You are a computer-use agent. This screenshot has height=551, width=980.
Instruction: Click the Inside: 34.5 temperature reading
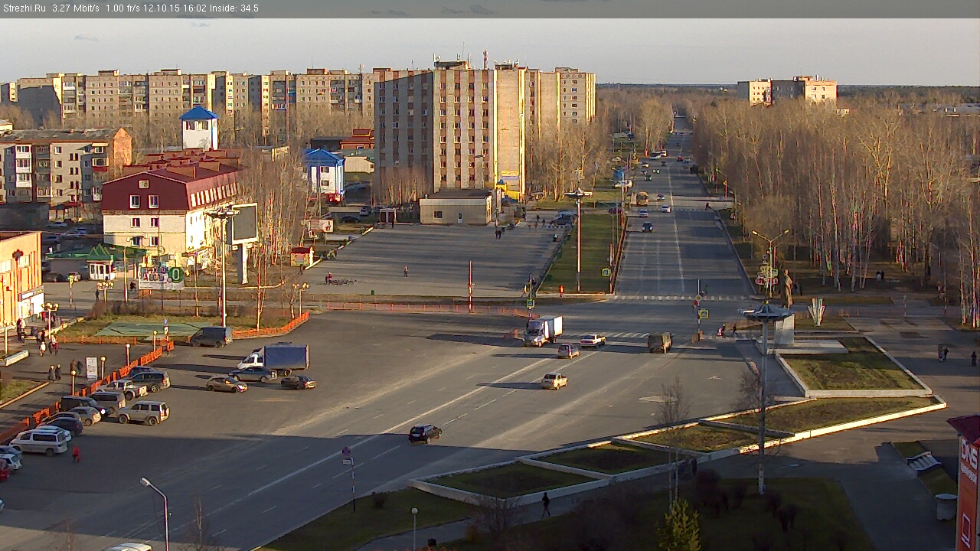[x=234, y=8]
